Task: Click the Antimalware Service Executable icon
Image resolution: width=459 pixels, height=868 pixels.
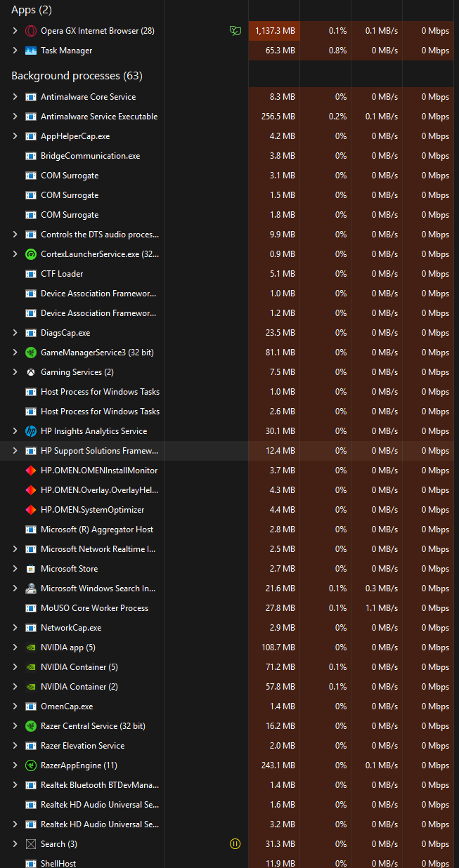Action: (31, 117)
